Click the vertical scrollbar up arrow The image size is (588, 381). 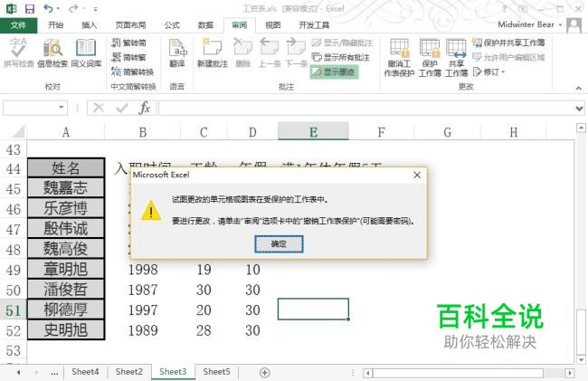581,129
